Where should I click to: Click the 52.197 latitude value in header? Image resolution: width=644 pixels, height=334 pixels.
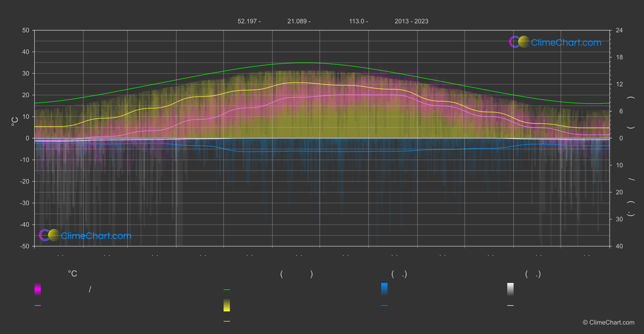[249, 21]
